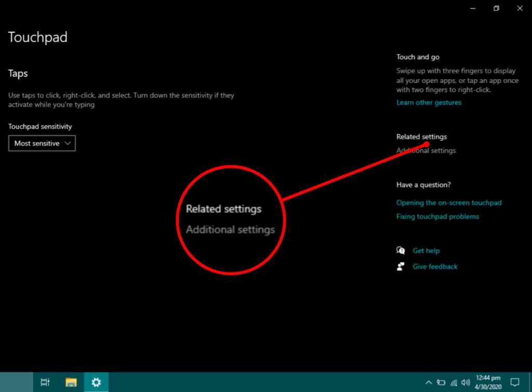Restore down the Settings window

pos(496,8)
